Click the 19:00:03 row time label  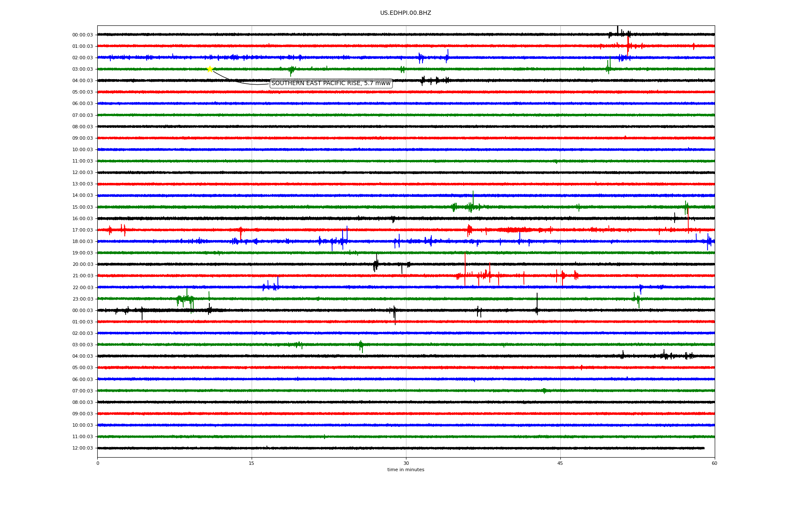(82, 253)
